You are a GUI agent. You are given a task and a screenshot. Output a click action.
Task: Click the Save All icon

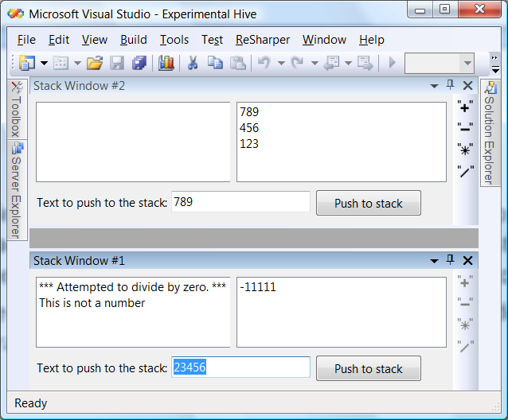(139, 63)
